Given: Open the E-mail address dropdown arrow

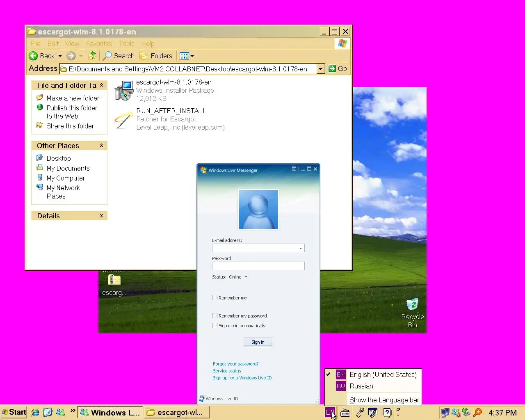Looking at the screenshot, I should (x=301, y=248).
